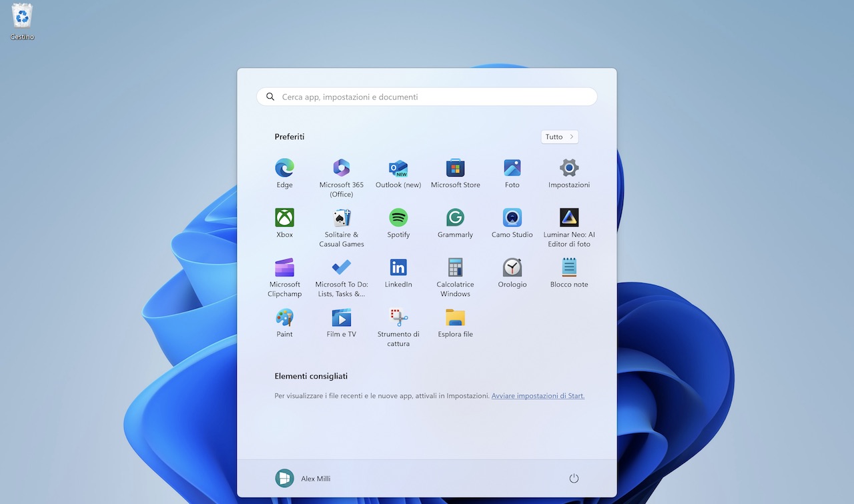Click the Elementi consigliati heading

pos(311,377)
